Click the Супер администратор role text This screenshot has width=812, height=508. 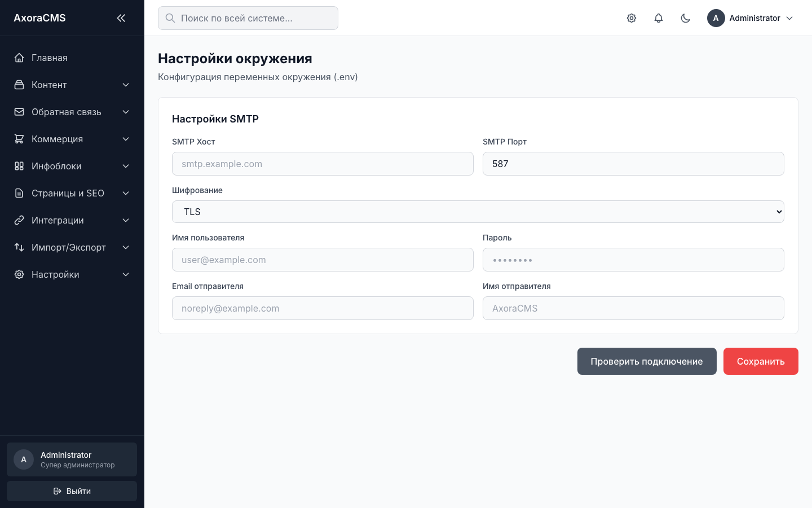tap(78, 465)
